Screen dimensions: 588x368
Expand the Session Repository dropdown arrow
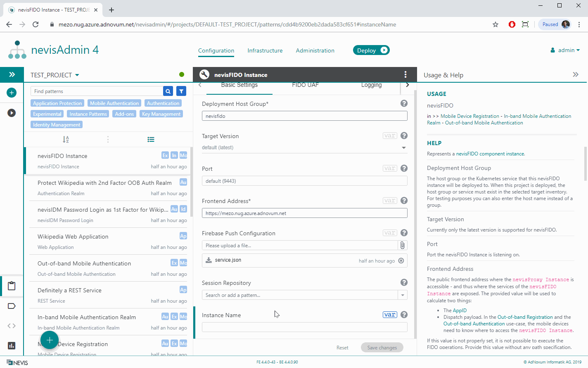(x=403, y=295)
